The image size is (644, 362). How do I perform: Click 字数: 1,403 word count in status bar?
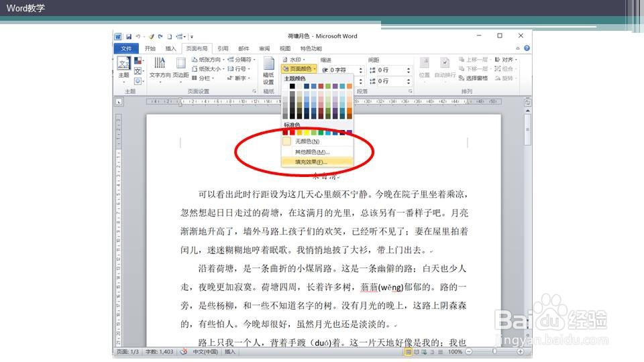click(x=160, y=352)
